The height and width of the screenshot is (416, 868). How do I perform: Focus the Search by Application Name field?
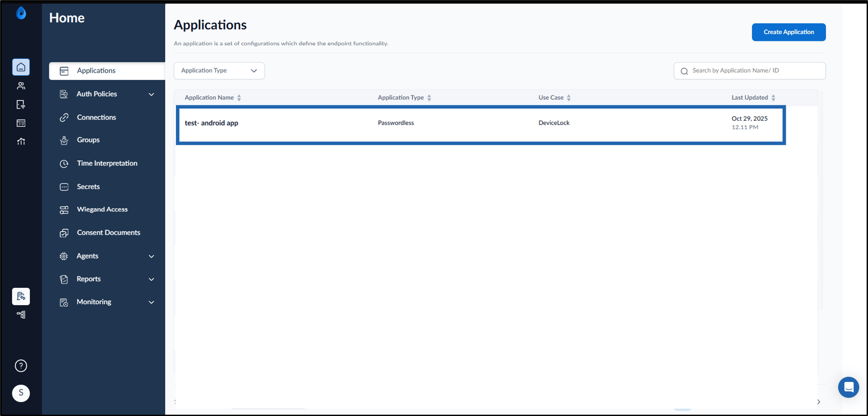(x=749, y=71)
